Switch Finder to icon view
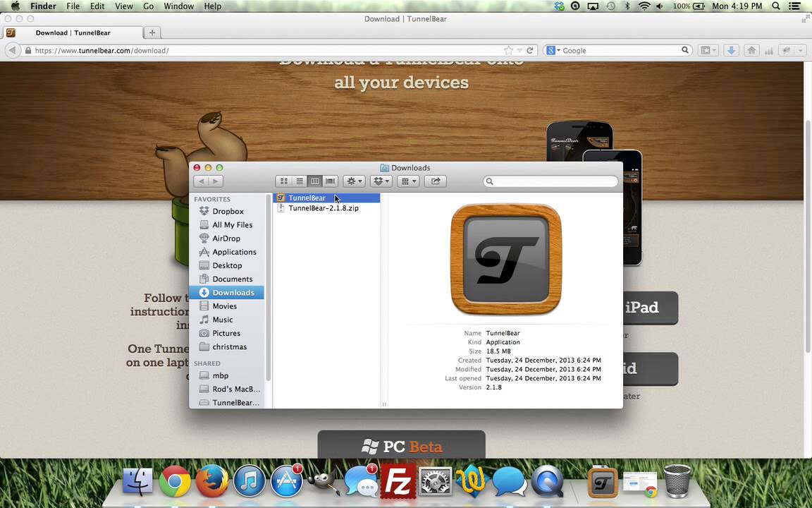Viewport: 812px width, 508px height. pyautogui.click(x=284, y=181)
